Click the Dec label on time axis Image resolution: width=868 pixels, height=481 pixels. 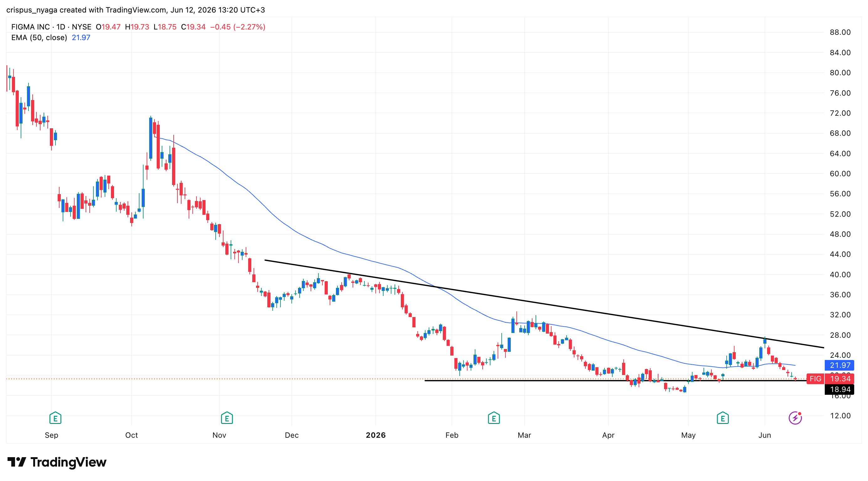point(292,435)
